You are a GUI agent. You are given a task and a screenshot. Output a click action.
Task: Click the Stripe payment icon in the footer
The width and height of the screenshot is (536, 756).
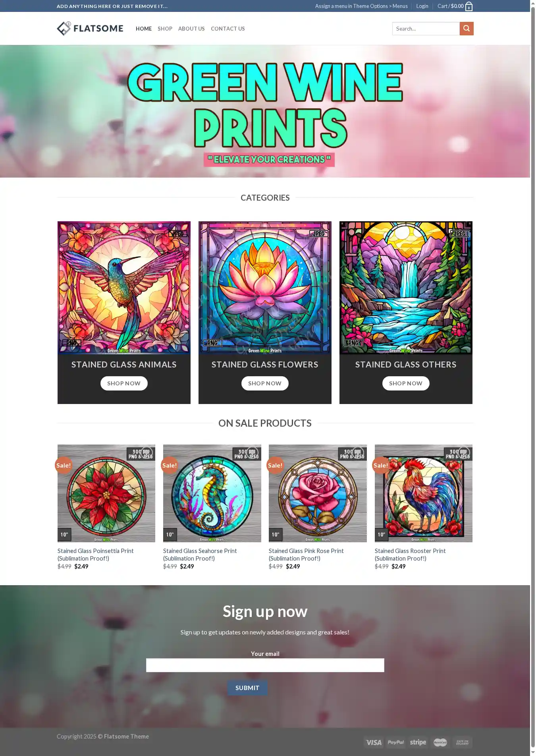(x=418, y=742)
